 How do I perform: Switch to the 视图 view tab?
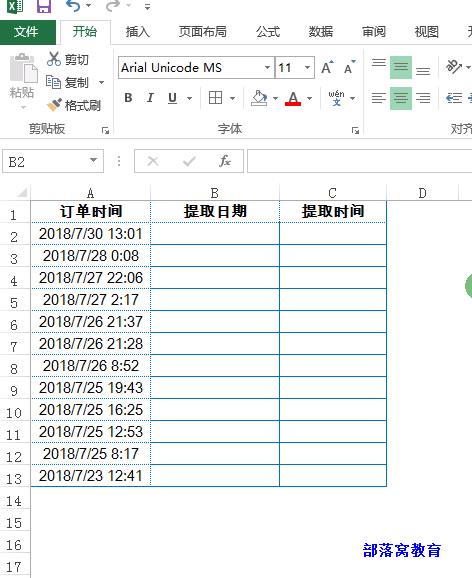click(427, 32)
